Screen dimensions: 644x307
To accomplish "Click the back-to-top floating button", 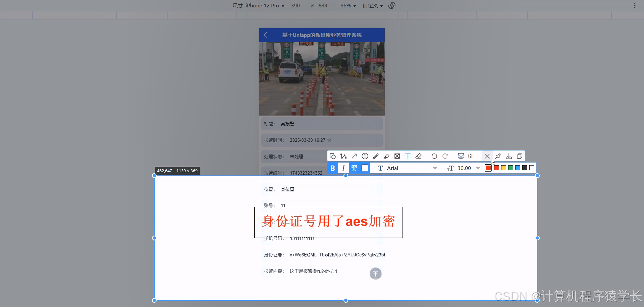I will tap(375, 273).
